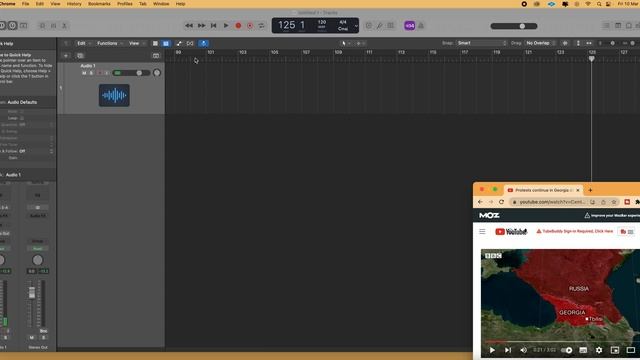
Task: Open the Snap Smart pop-up menu
Action: tap(482, 43)
